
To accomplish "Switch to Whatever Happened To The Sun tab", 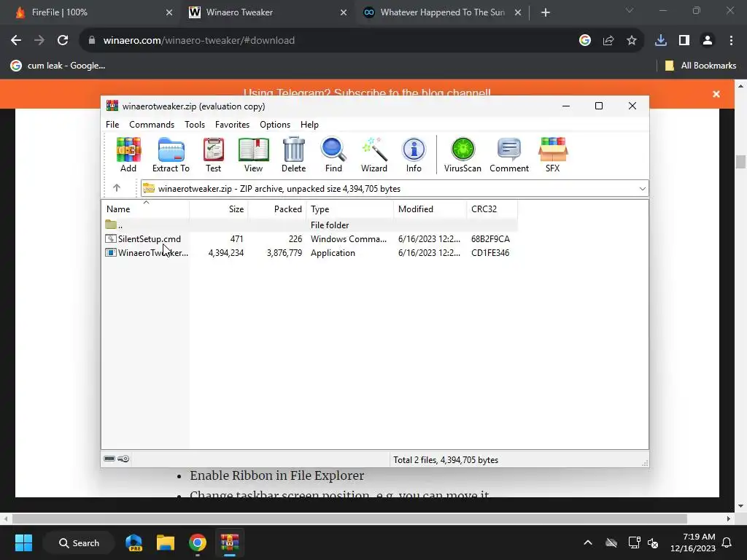I will (441, 12).
